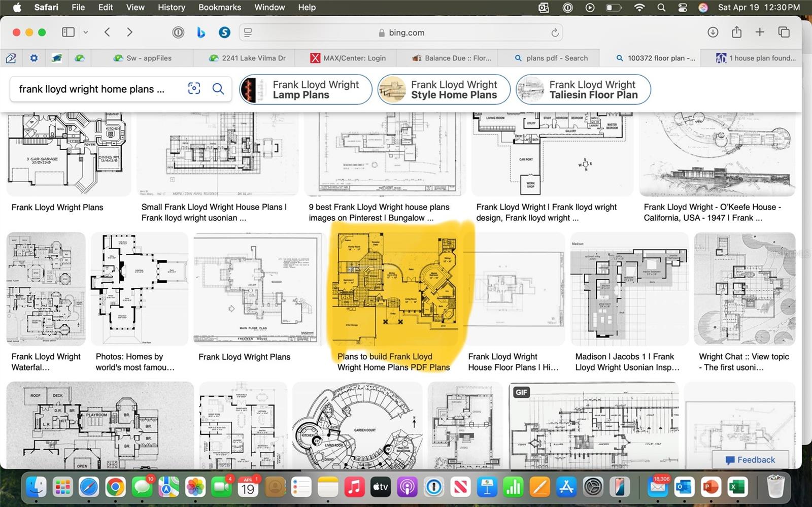Select Frank Lloyd Wright Lamp Plans suggestion
This screenshot has width=812, height=507.
306,89
